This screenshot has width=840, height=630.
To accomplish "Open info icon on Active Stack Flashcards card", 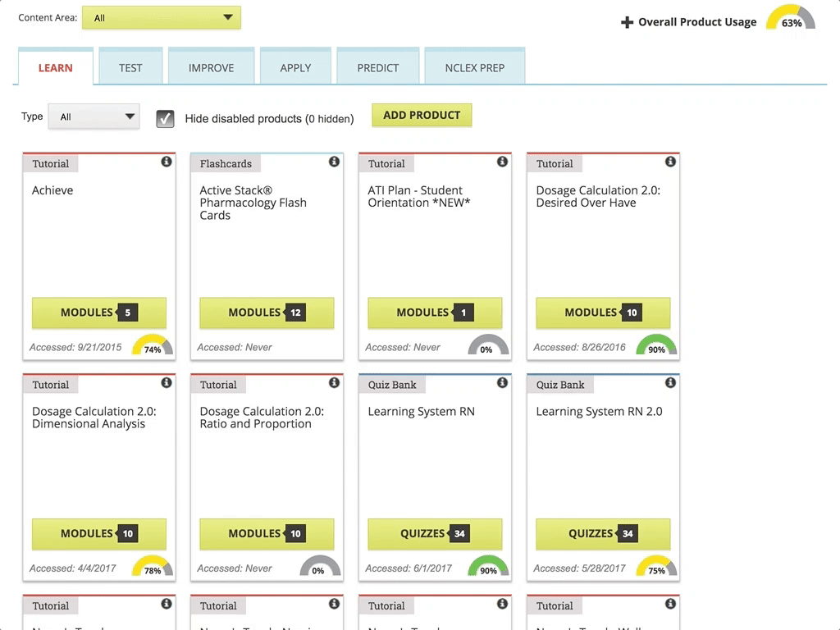I will pyautogui.click(x=335, y=162).
